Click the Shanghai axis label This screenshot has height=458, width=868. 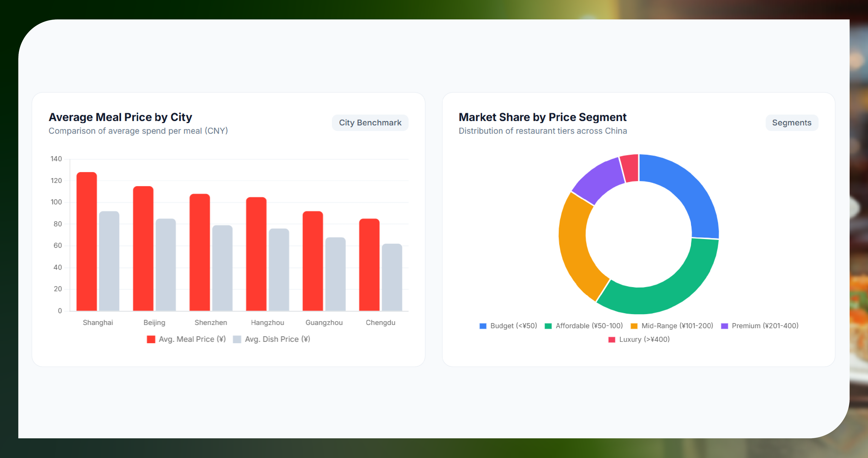[x=98, y=322]
